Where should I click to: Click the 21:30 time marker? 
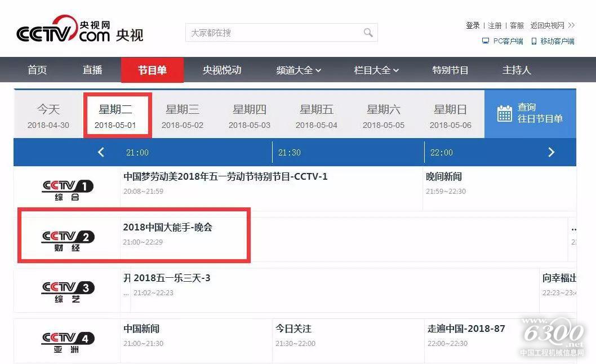click(289, 153)
